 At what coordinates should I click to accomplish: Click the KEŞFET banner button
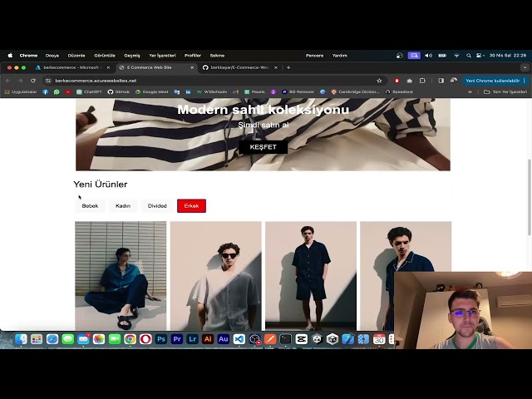[x=263, y=147]
